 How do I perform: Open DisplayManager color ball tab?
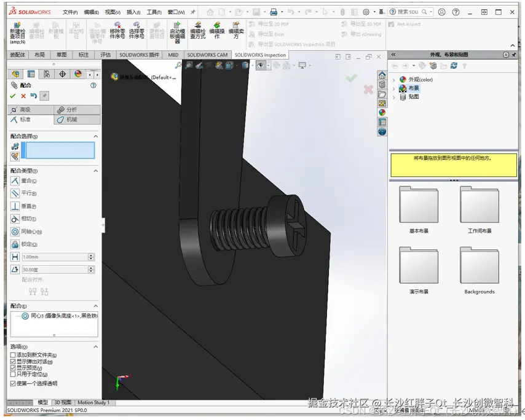(x=78, y=74)
